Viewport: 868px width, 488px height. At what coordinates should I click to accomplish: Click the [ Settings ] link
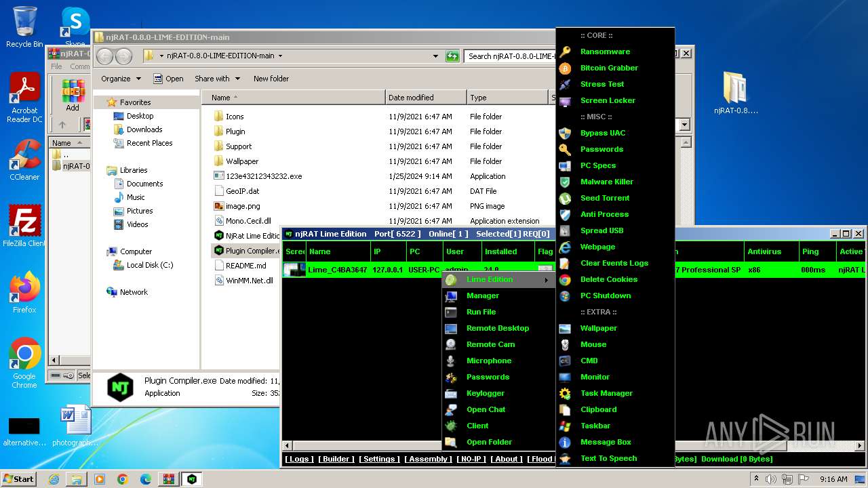click(379, 459)
